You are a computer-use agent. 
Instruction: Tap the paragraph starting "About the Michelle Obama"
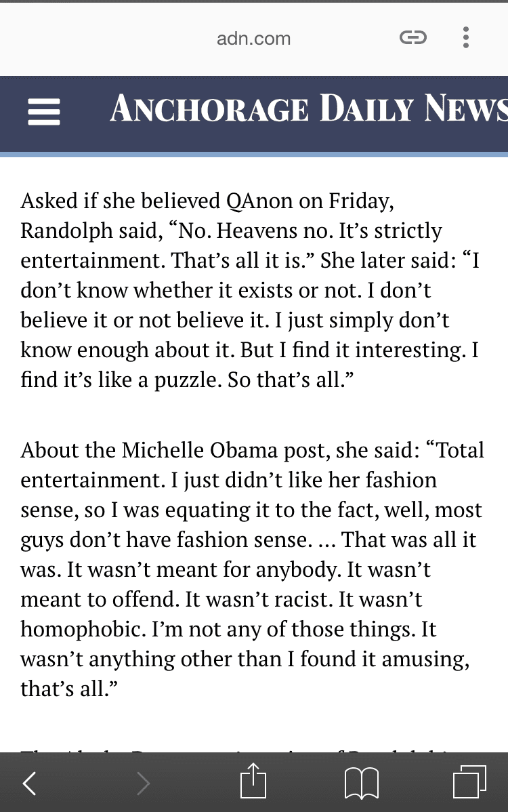(x=253, y=569)
